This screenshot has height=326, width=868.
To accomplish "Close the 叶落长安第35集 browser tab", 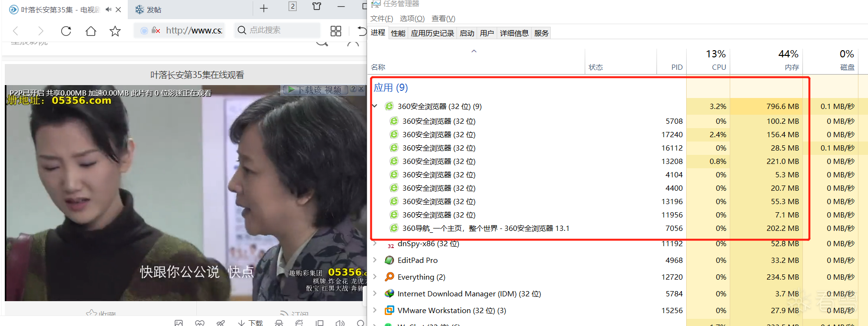I will 119,9.
